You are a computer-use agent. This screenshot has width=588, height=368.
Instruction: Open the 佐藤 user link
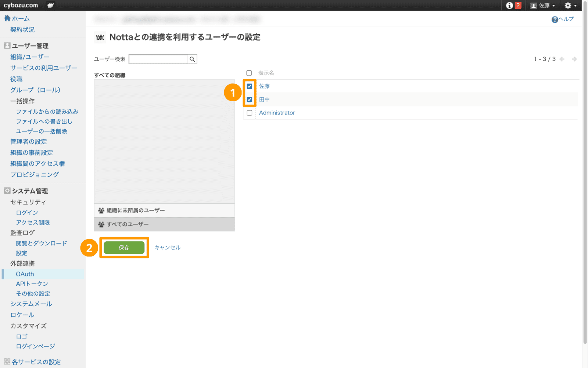(x=264, y=86)
